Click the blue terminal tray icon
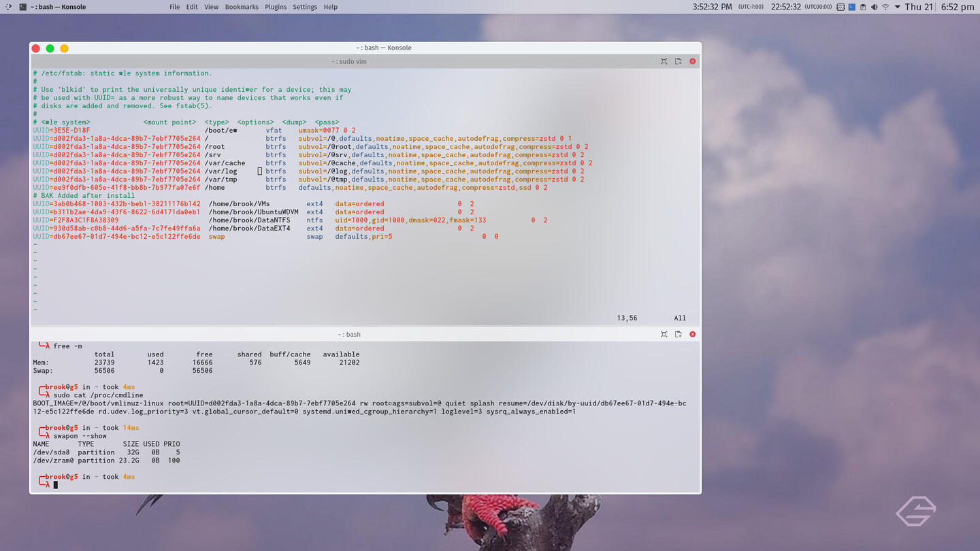 pos(851,7)
